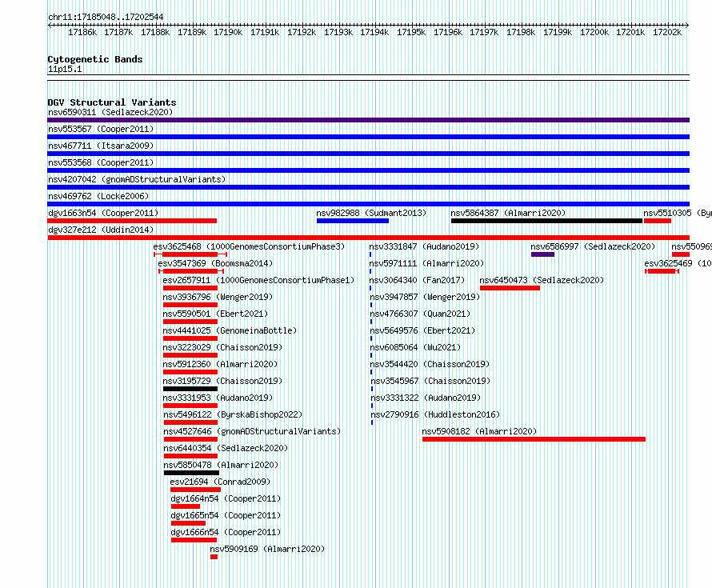The height and width of the screenshot is (588, 712).
Task: Click the nsv5850478 (Almarri2020) black bar
Action: pos(191,473)
